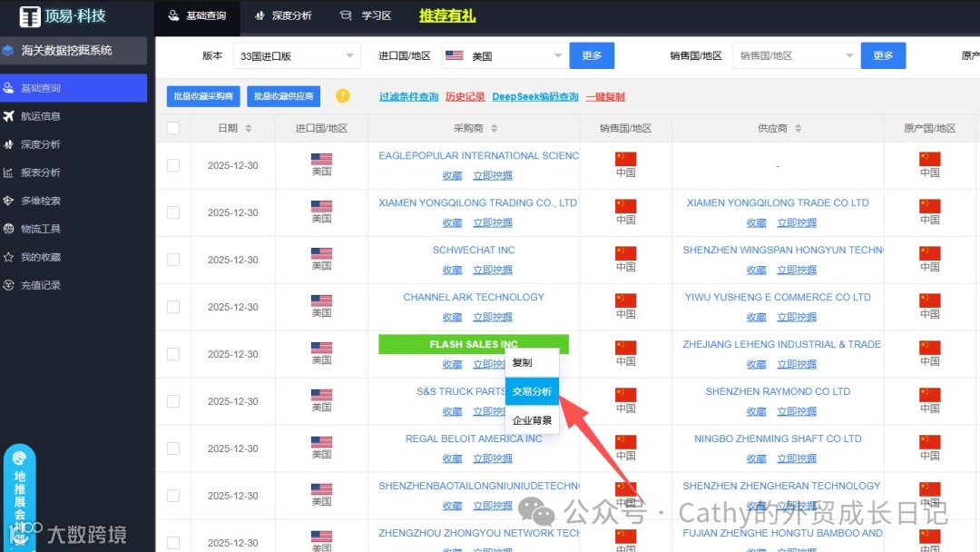Open buyer REGAL BELOIT AMERICA INC

pyautogui.click(x=474, y=439)
